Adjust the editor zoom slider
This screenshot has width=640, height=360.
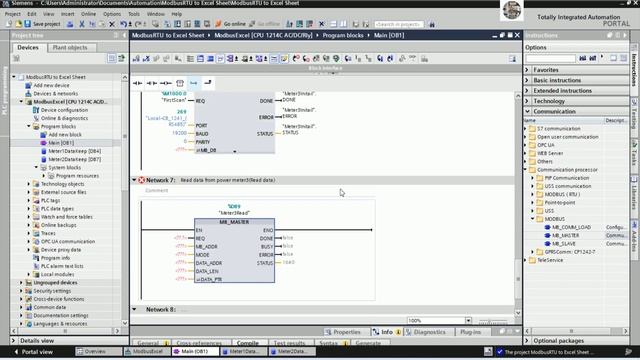coord(493,321)
